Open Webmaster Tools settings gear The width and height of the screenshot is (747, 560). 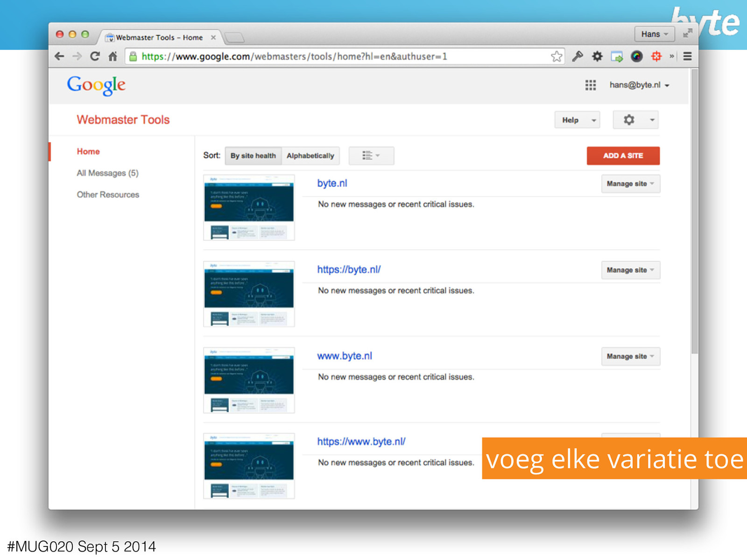click(635, 120)
